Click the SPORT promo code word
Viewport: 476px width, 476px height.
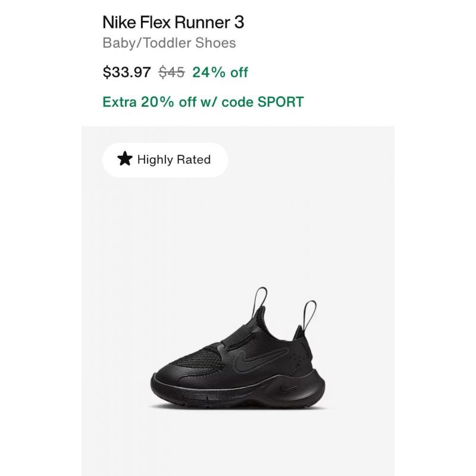click(280, 102)
